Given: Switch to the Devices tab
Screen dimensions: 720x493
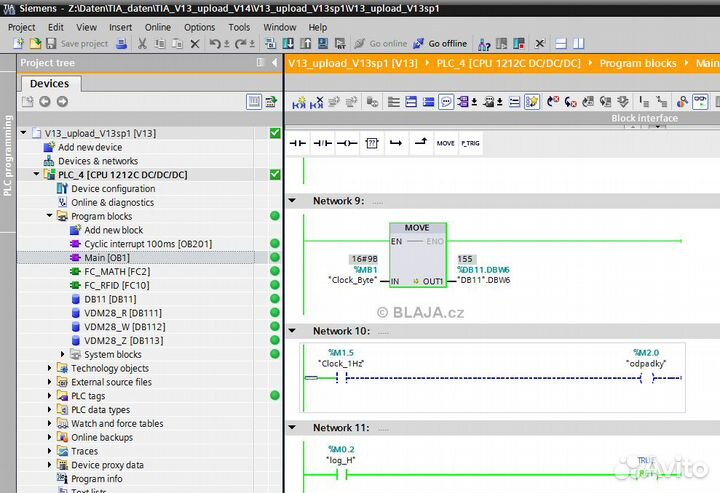Looking at the screenshot, I should [49, 84].
